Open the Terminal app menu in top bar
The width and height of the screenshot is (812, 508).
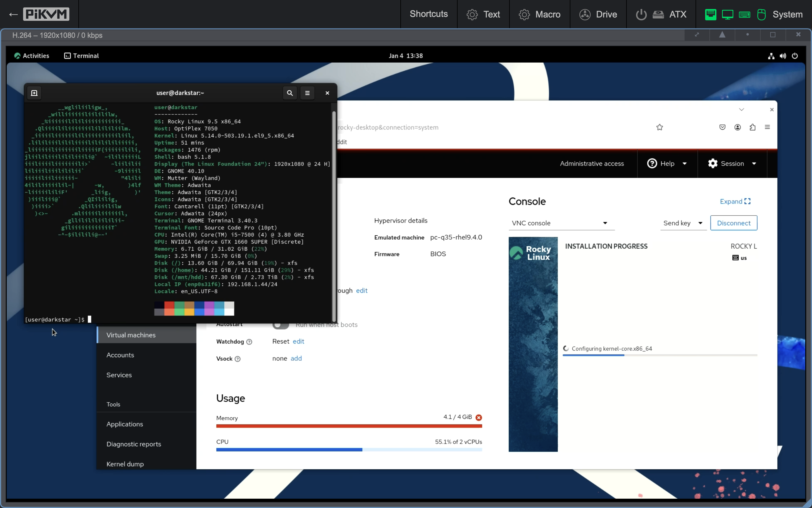[81, 56]
